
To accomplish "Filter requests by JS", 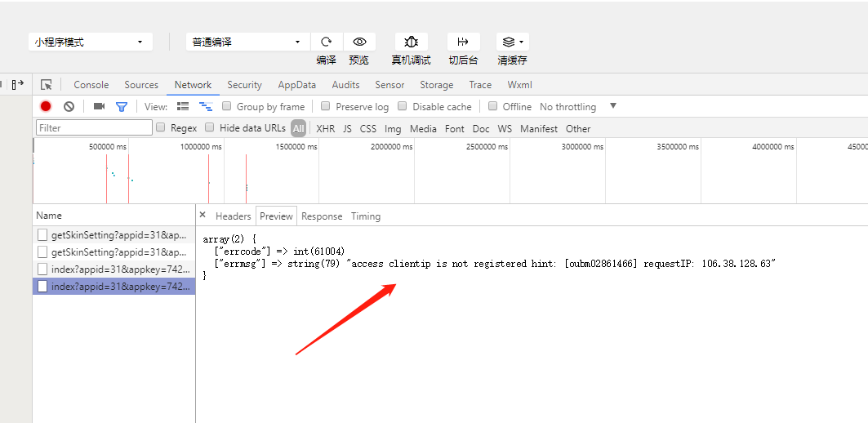I will click(x=347, y=128).
